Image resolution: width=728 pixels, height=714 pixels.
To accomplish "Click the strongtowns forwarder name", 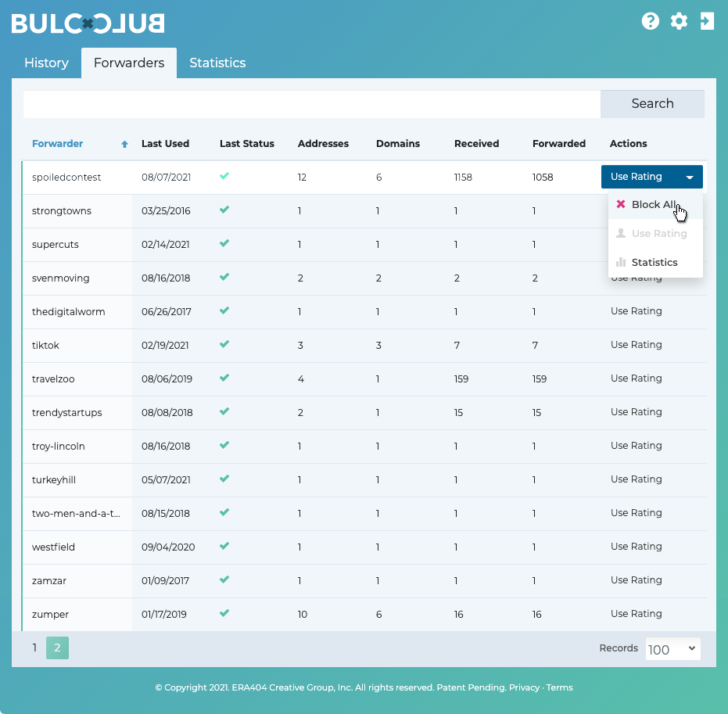I will 62,211.
